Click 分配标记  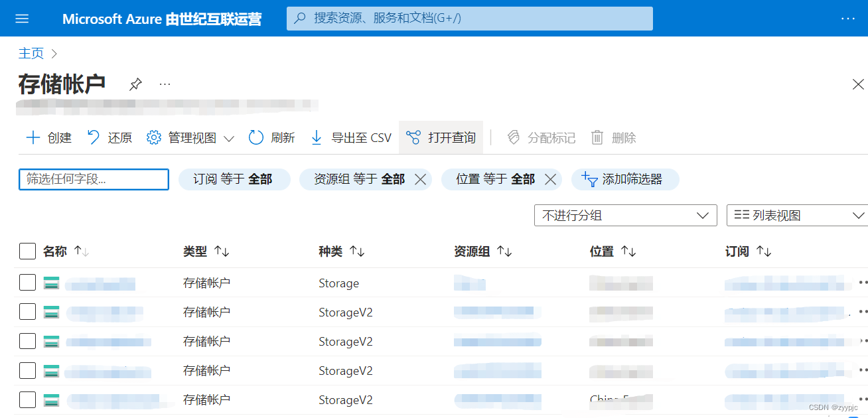(x=540, y=137)
